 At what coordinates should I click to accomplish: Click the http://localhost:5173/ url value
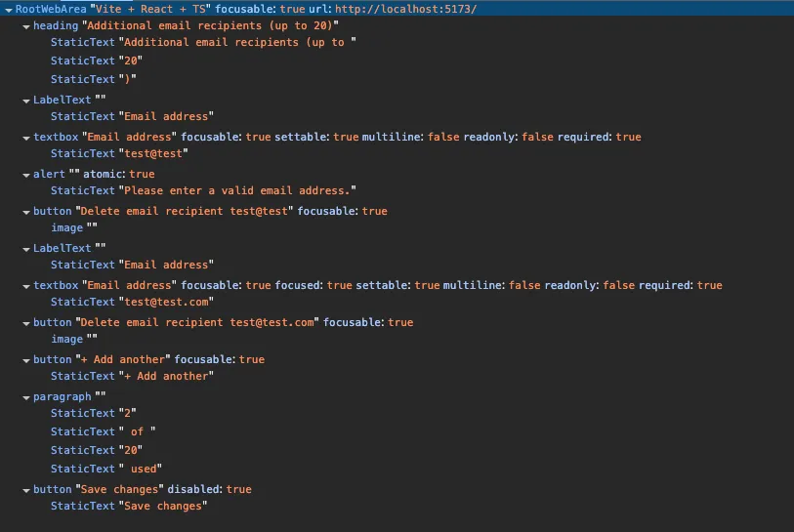click(405, 9)
